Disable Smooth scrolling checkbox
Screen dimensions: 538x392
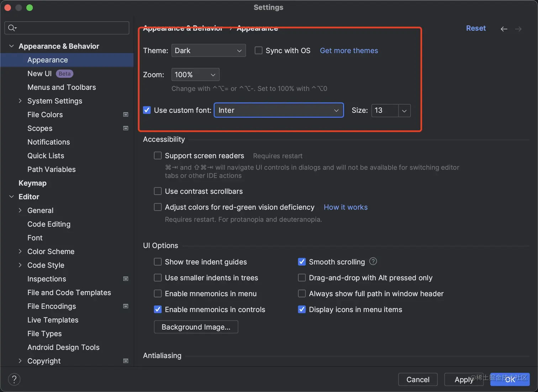pyautogui.click(x=302, y=262)
